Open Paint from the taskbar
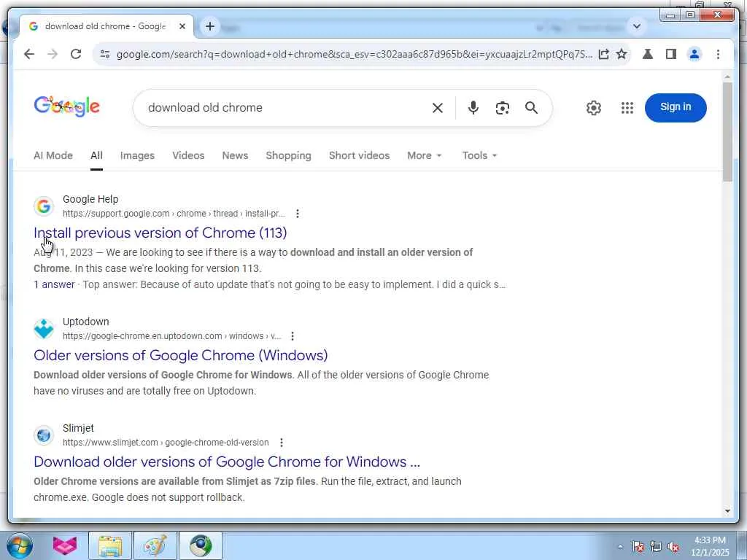 tap(155, 545)
